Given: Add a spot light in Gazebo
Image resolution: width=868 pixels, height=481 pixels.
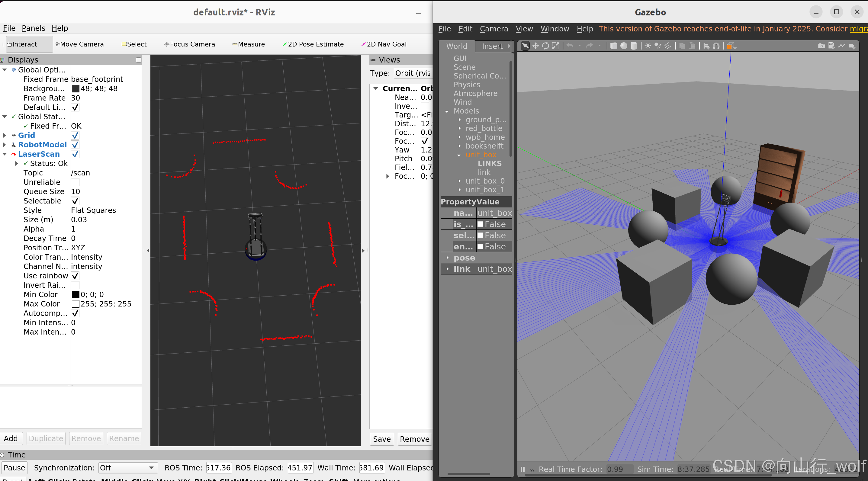Looking at the screenshot, I should click(658, 46).
